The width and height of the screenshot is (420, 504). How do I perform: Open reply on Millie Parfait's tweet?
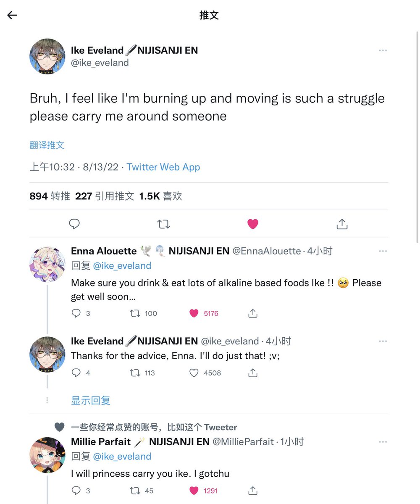click(x=76, y=491)
